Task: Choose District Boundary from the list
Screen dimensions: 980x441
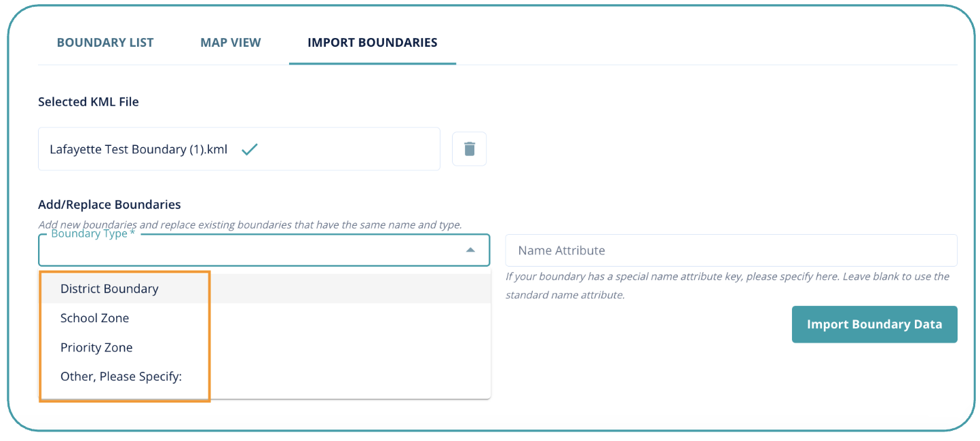Action: tap(109, 288)
